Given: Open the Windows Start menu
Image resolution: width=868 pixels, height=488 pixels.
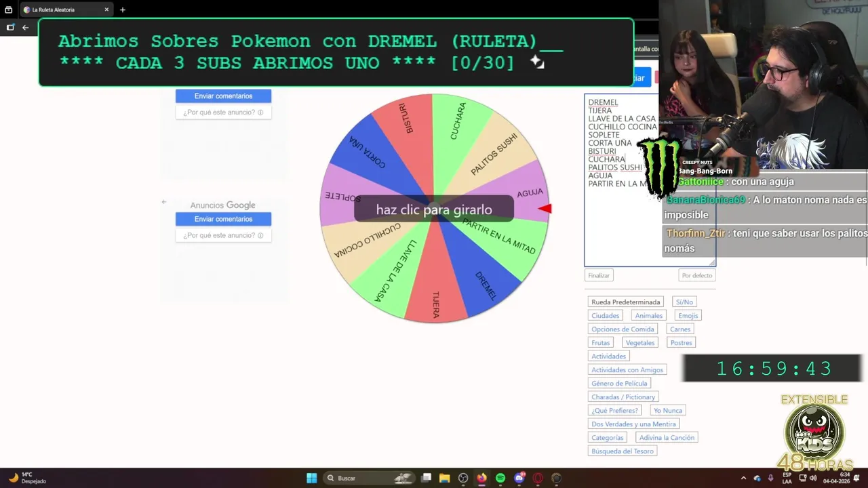Looking at the screenshot, I should (x=311, y=478).
